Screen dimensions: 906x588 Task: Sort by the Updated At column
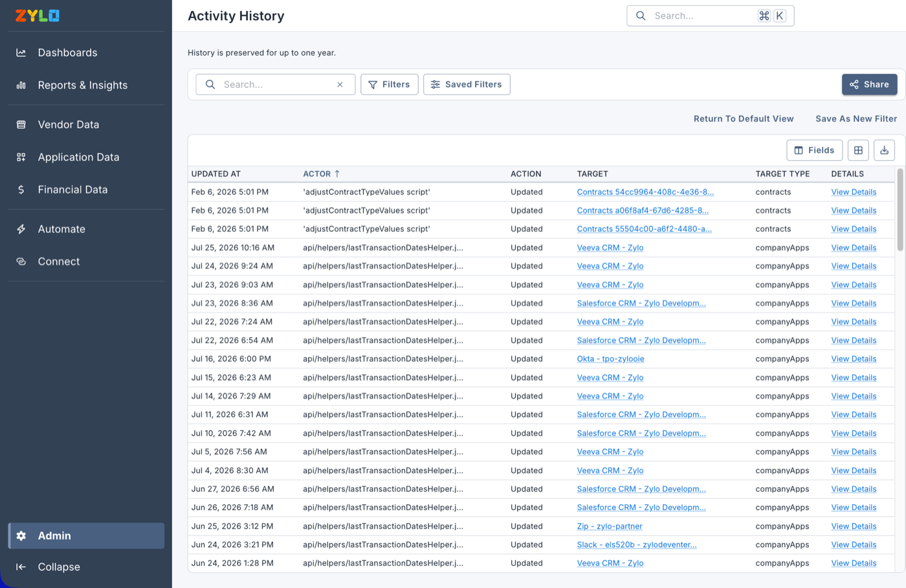point(215,174)
